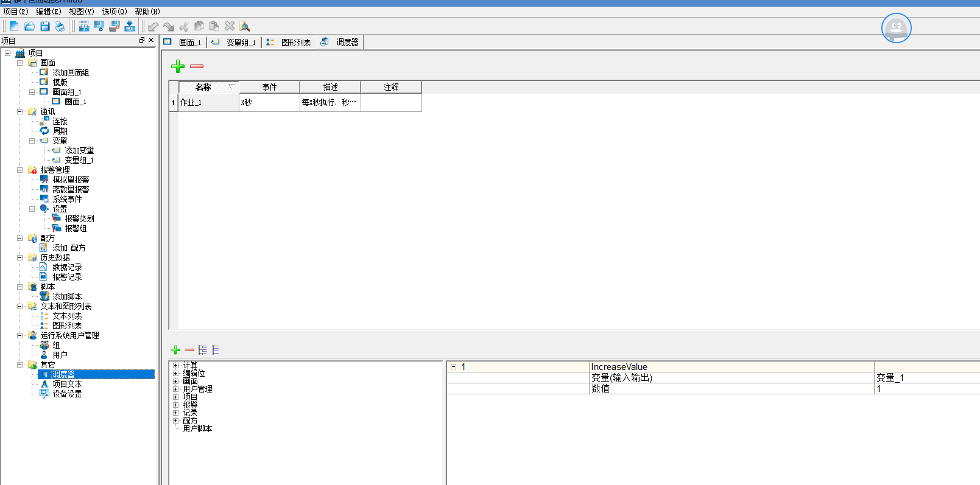This screenshot has height=485, width=980.
Task: Select 文本列表 tree item
Action: point(67,316)
